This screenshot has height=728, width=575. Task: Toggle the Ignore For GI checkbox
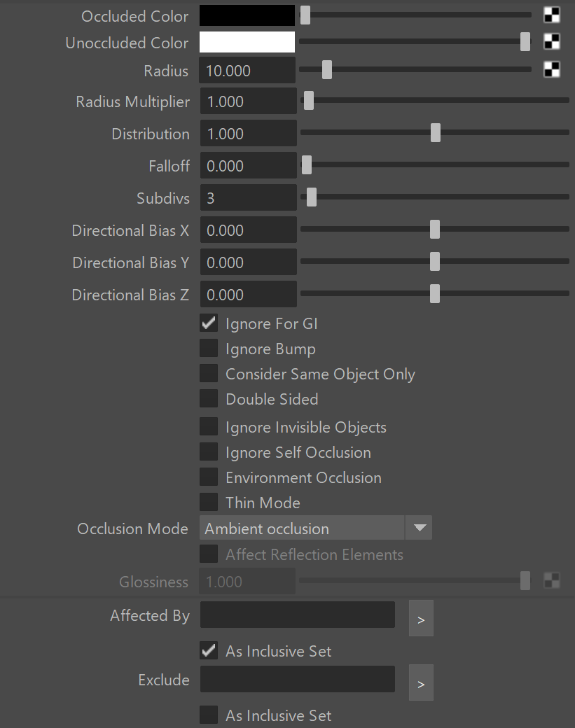(x=209, y=323)
